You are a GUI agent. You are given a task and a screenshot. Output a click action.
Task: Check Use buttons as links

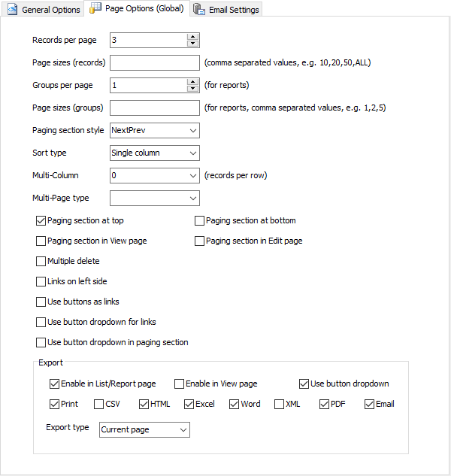[x=41, y=302]
